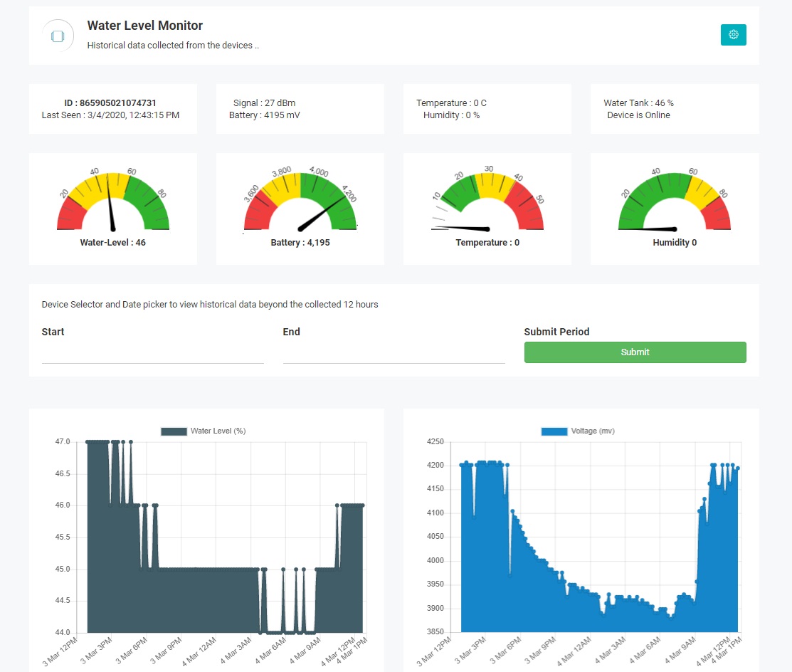Viewport: 792px width, 672px height.
Task: Focus the Start date input field
Action: (x=152, y=354)
